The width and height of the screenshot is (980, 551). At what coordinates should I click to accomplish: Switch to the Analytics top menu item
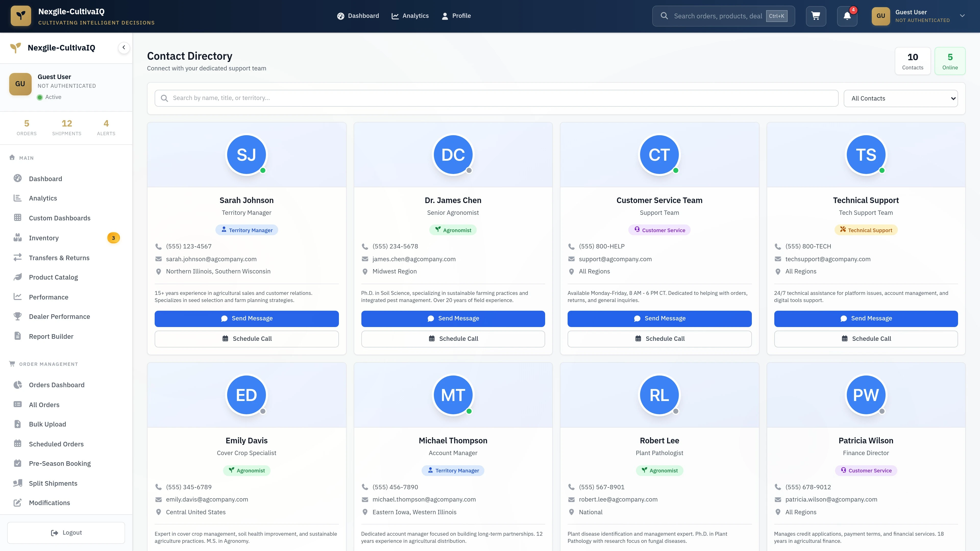pyautogui.click(x=410, y=16)
